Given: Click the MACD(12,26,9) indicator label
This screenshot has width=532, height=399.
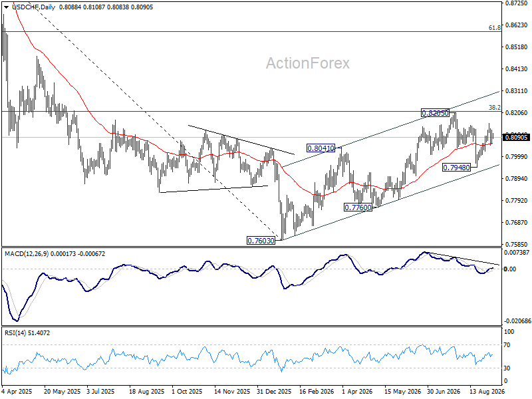Looking at the screenshot, I should click(27, 254).
